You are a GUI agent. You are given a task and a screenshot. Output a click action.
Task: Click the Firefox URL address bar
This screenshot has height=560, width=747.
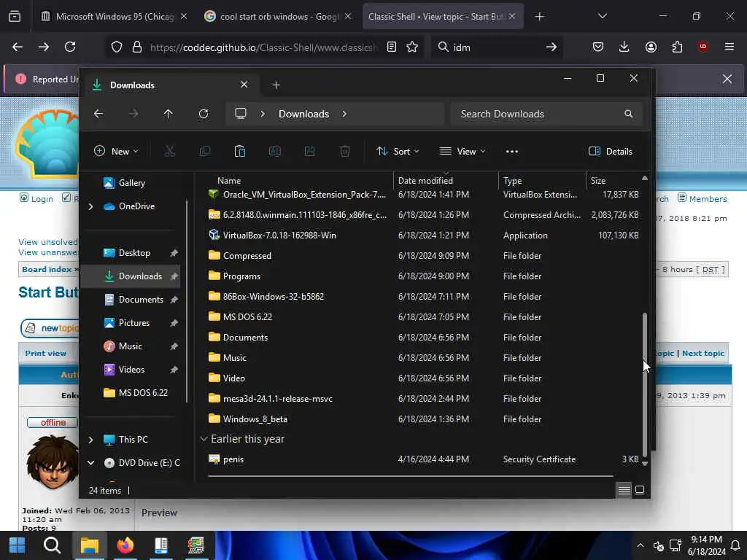[x=263, y=47]
